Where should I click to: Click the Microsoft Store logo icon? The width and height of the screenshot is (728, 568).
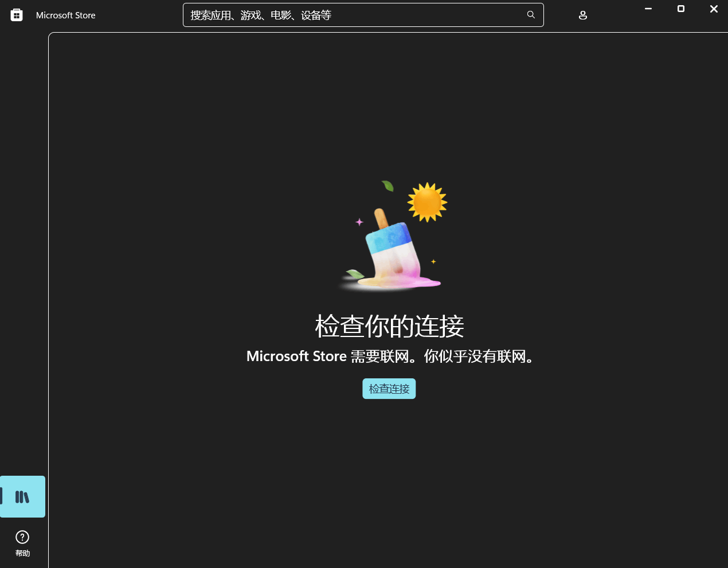pyautogui.click(x=17, y=15)
